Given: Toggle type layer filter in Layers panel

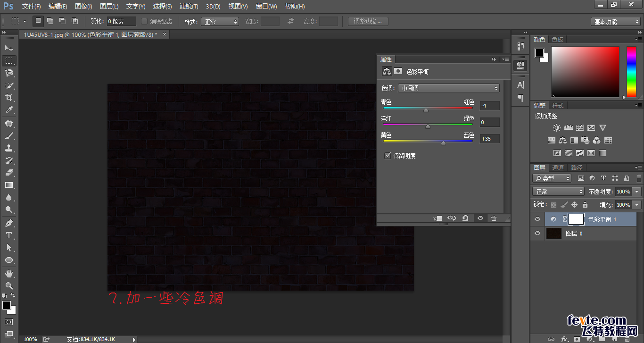Looking at the screenshot, I should point(603,178).
